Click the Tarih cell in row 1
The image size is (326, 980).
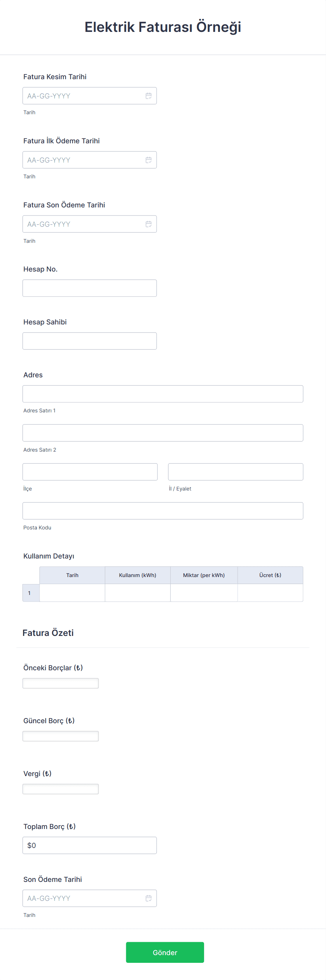[72, 593]
